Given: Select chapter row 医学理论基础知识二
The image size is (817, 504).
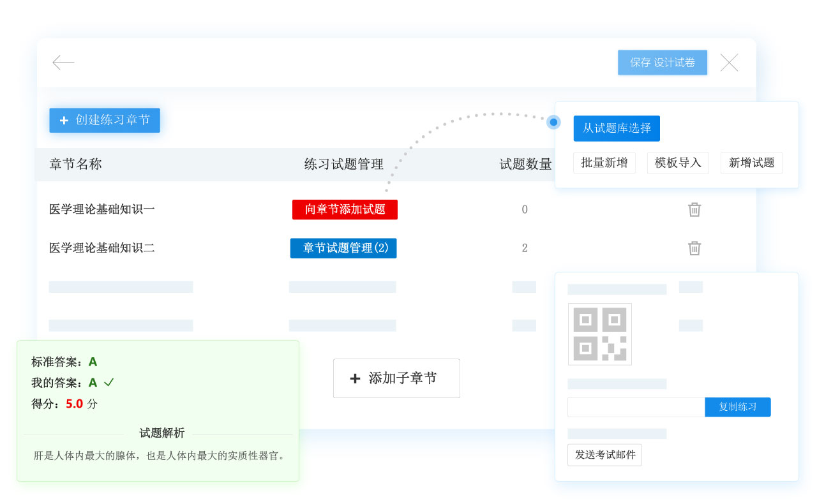Looking at the screenshot, I should pos(102,248).
